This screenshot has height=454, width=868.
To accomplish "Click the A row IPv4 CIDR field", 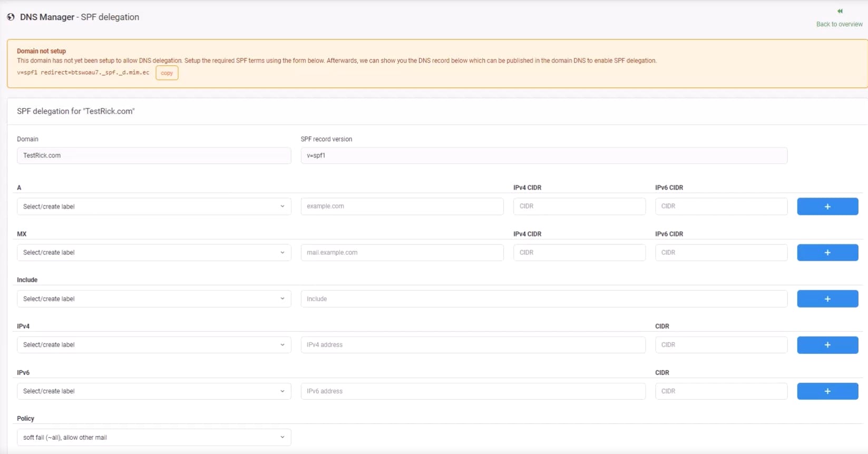I will (579, 206).
